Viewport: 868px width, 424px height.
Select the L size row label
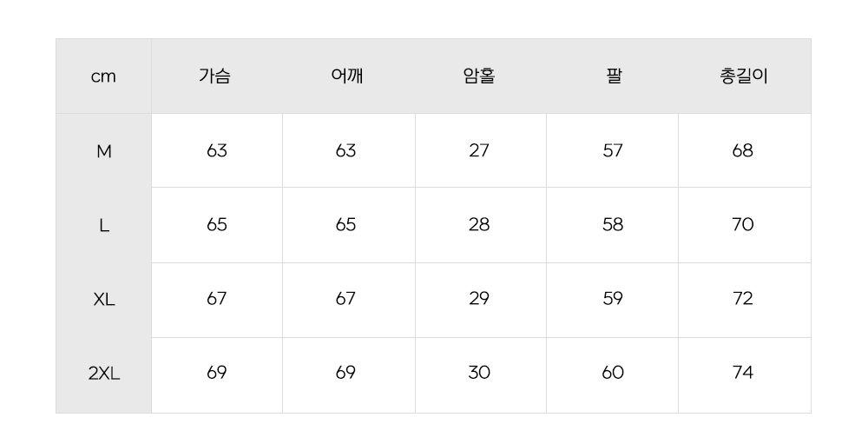(104, 226)
